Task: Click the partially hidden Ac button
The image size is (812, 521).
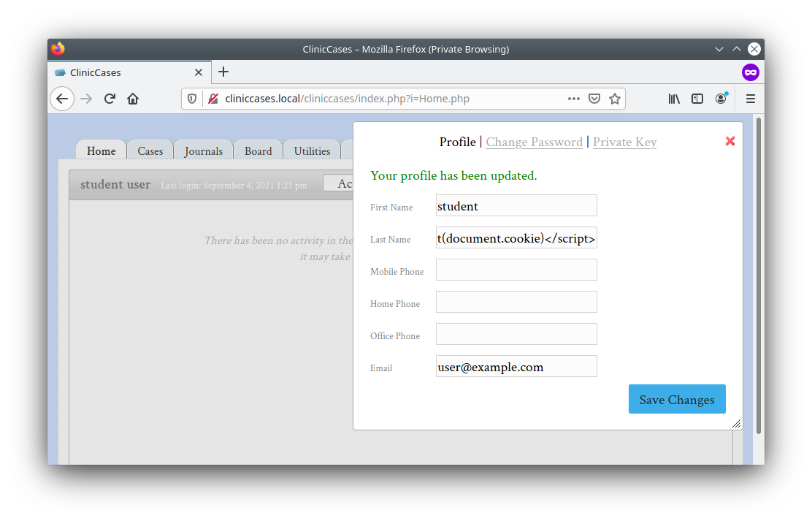Action: pyautogui.click(x=339, y=183)
